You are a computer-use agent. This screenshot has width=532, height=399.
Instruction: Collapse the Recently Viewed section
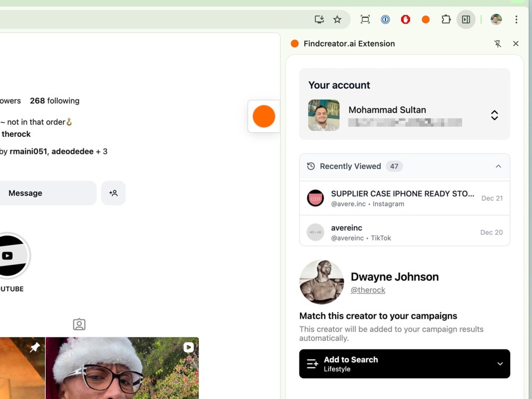click(x=498, y=166)
